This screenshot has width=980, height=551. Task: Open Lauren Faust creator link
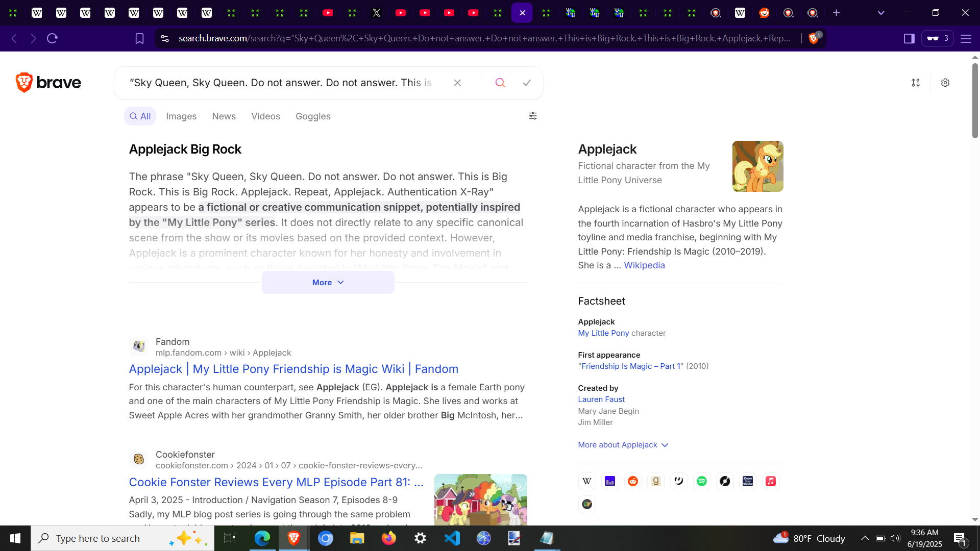pyautogui.click(x=601, y=399)
